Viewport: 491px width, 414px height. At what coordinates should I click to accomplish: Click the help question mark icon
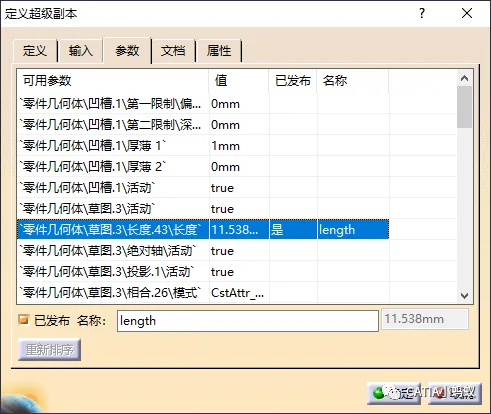[422, 13]
